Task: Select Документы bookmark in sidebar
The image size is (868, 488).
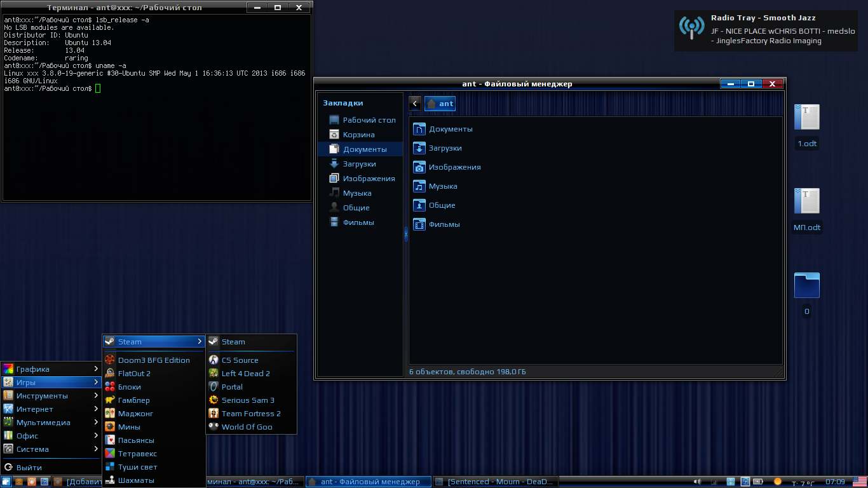Action: coord(360,149)
